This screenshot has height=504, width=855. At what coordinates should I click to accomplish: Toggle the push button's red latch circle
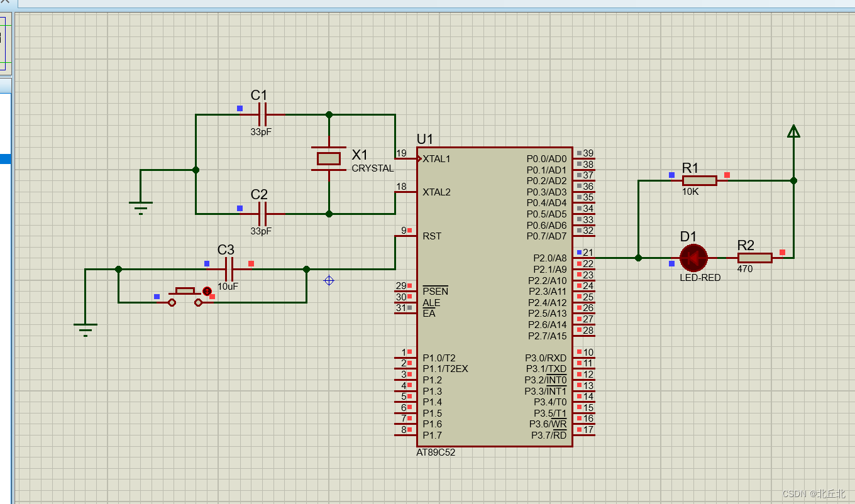(207, 291)
